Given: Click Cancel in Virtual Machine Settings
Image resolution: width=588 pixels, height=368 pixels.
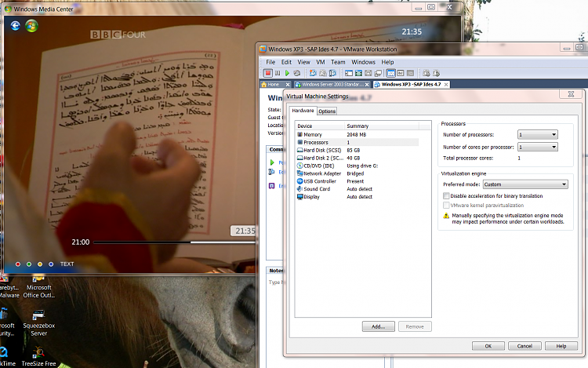Looking at the screenshot, I should 524,346.
